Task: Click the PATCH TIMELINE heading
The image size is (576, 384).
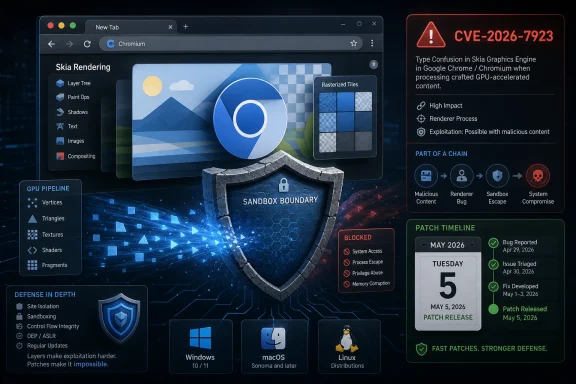Action: tap(445, 228)
